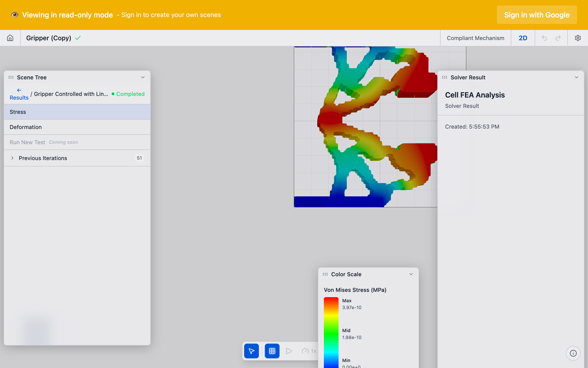Click the redo arrow icon
Viewport: 588px width, 368px height.
pyautogui.click(x=558, y=38)
